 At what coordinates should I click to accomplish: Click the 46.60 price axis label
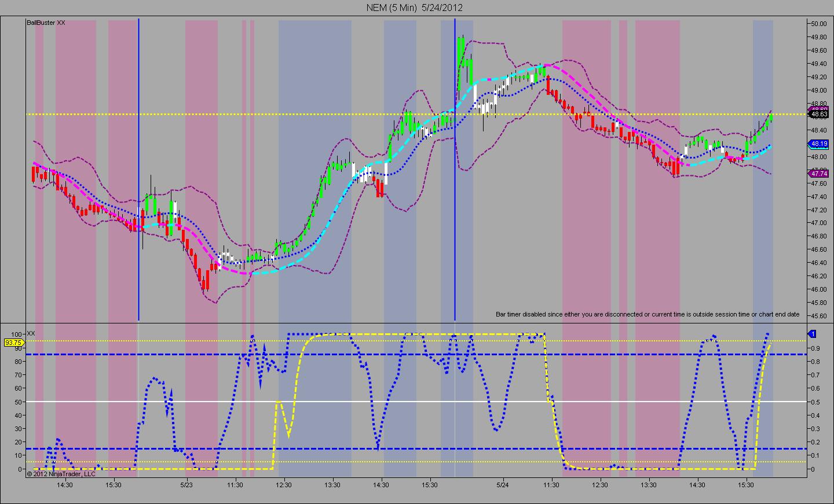pos(819,249)
